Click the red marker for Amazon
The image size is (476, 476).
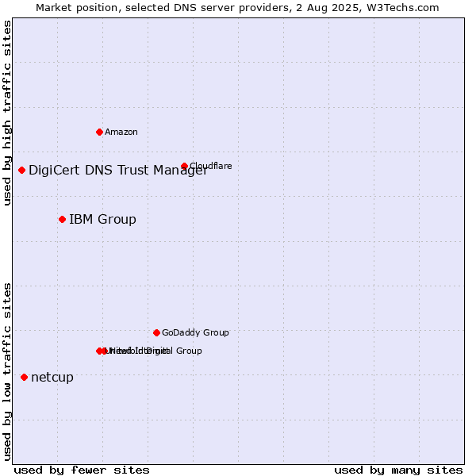[x=99, y=132]
